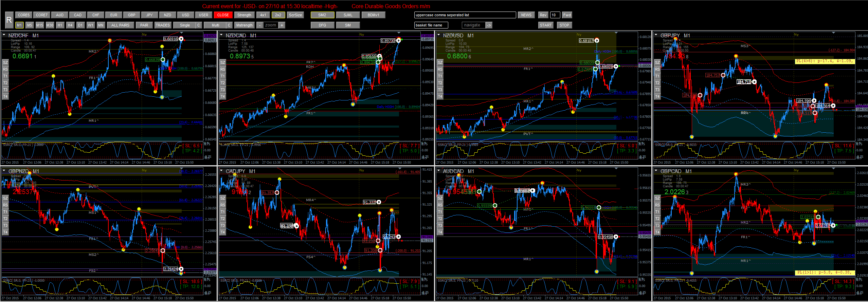Viewport: 868px width, 302px height.
Task: Click the STOP button
Action: point(564,25)
